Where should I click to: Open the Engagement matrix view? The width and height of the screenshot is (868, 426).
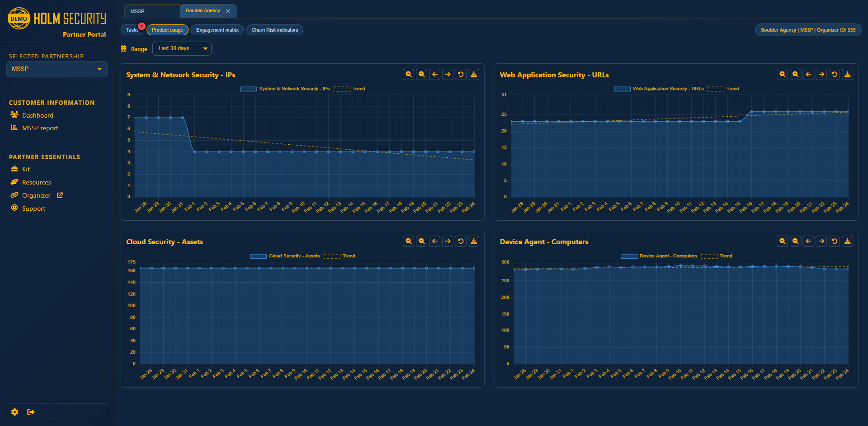217,30
